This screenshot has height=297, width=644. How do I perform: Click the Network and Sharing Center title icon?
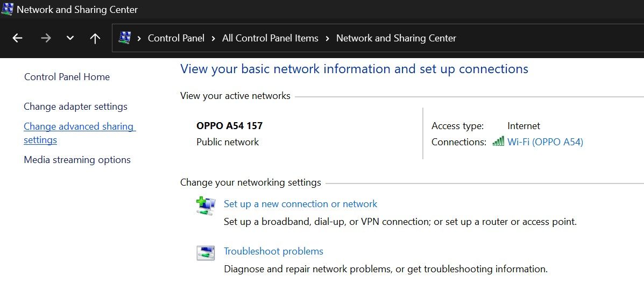point(8,9)
